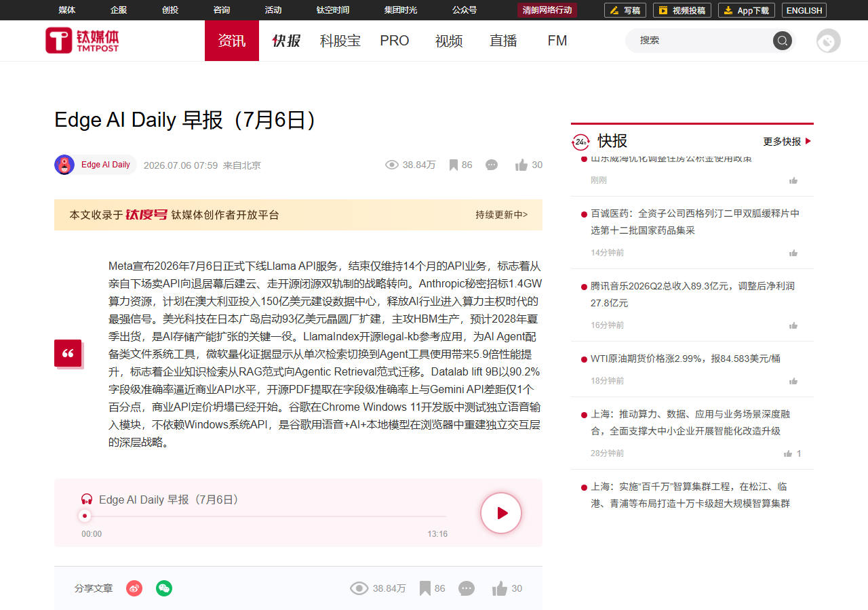Open the user avatar icon in header

pyautogui.click(x=829, y=41)
